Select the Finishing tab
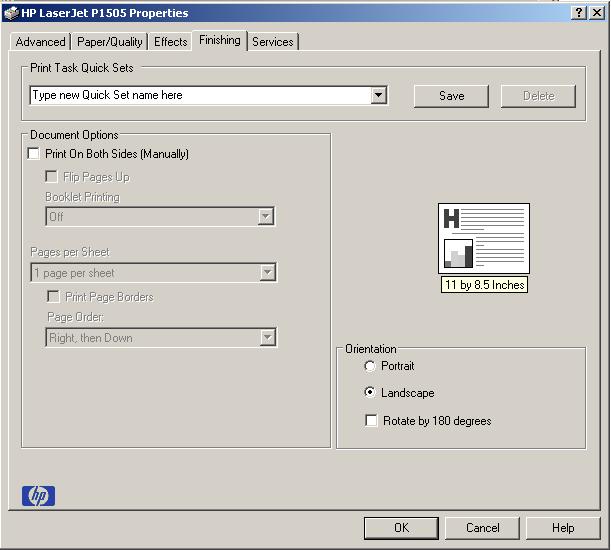Image resolution: width=611 pixels, height=550 pixels. (x=219, y=40)
